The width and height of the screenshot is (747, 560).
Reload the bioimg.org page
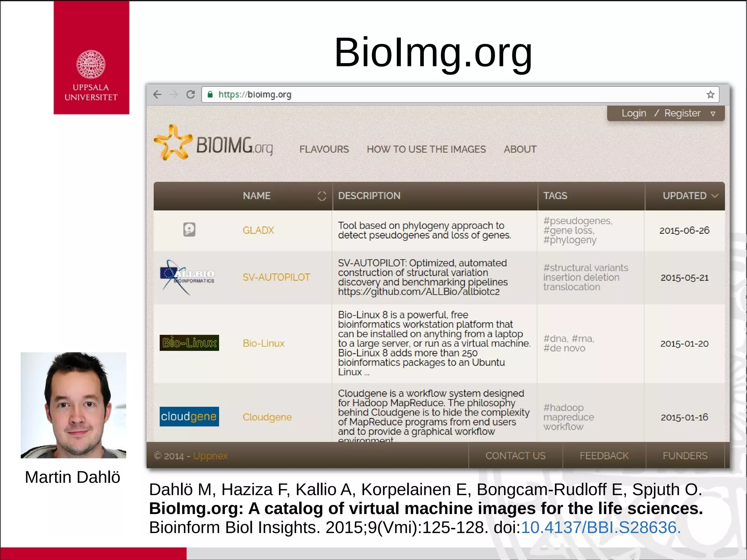pos(190,94)
